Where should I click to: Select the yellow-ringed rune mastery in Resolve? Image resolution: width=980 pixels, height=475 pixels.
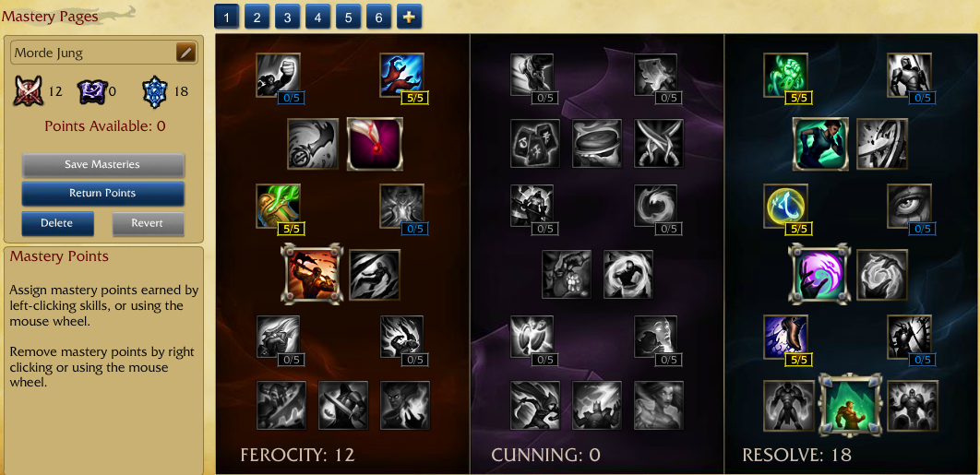point(785,205)
